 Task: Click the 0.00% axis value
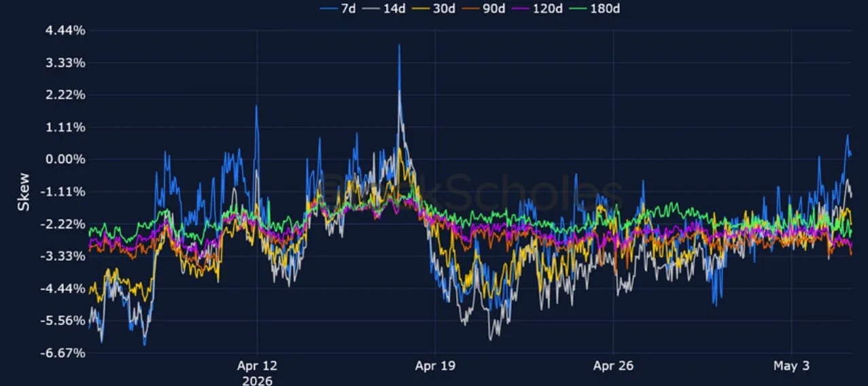point(65,159)
